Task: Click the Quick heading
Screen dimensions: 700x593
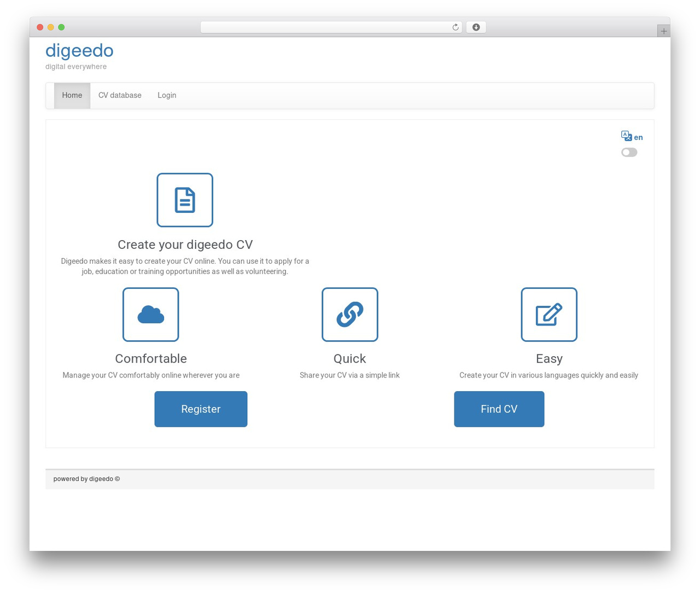Action: [350, 358]
